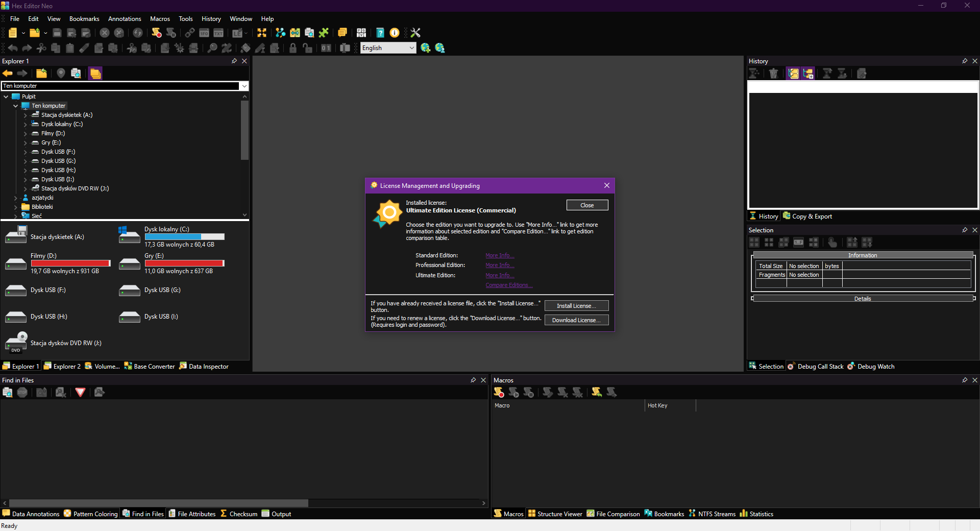Switch to the Checksum tab
980x531 pixels.
238,514
